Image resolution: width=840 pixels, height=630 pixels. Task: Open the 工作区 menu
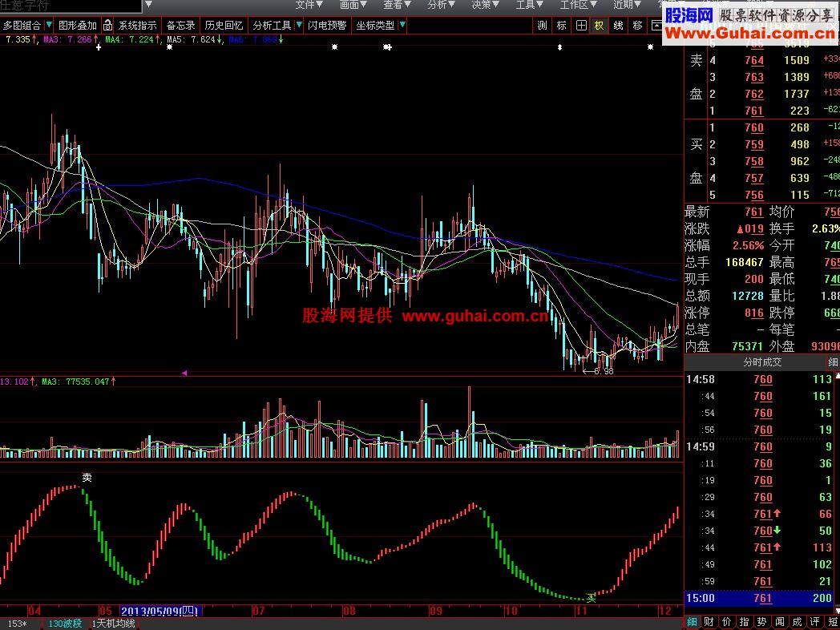[578, 5]
